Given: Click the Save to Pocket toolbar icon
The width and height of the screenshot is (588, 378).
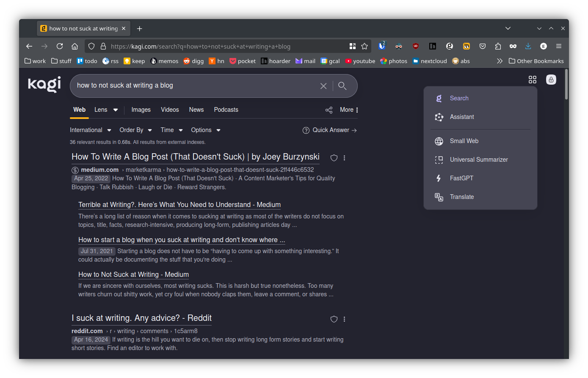Looking at the screenshot, I should click(x=483, y=46).
